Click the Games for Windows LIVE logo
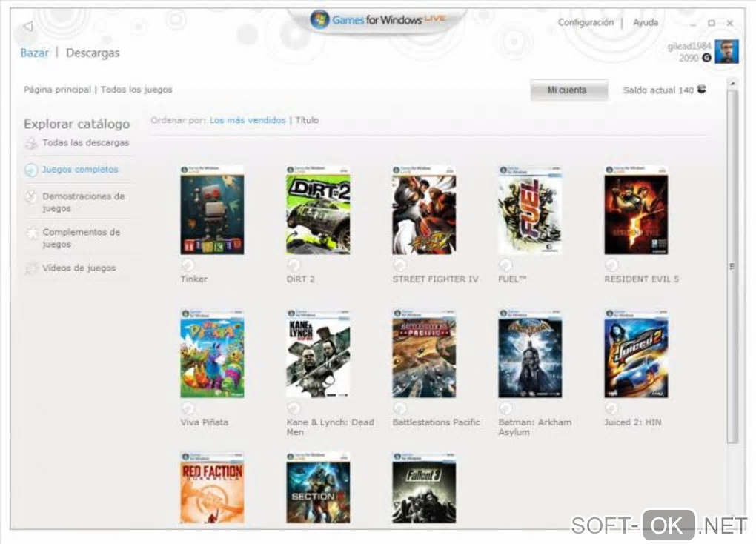 click(377, 20)
